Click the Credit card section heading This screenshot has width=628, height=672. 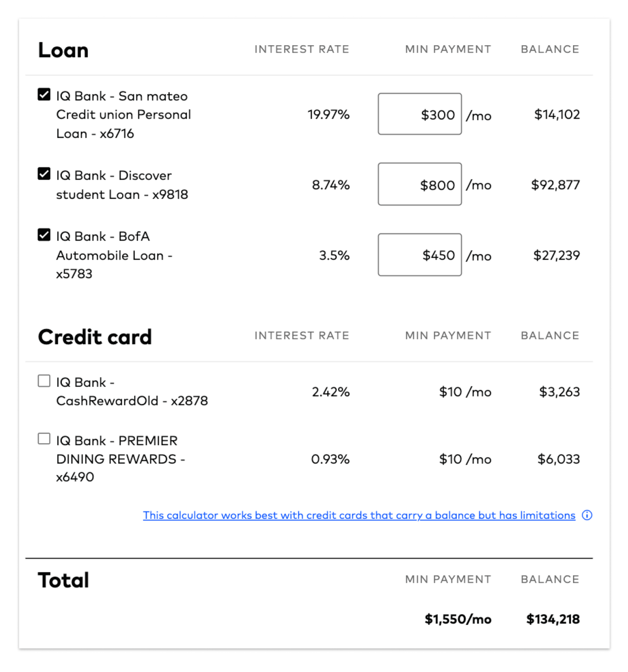point(95,337)
